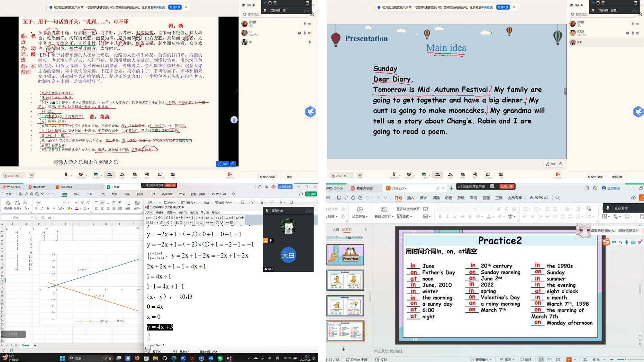Click the format painter 格式刷 icon in spreadsheet
The image size is (644, 362).
click(8, 204)
